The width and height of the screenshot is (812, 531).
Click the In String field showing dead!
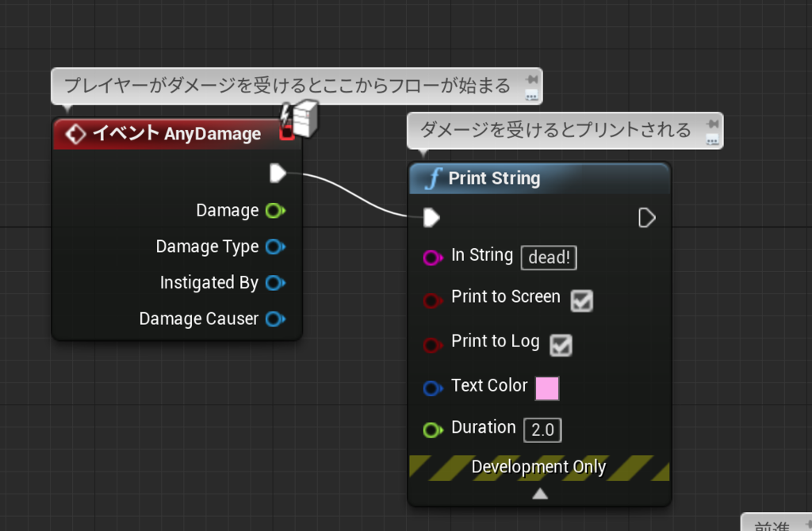pos(548,257)
